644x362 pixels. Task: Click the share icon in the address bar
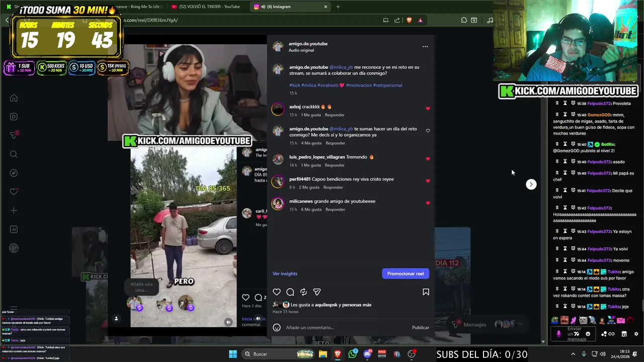397,20
